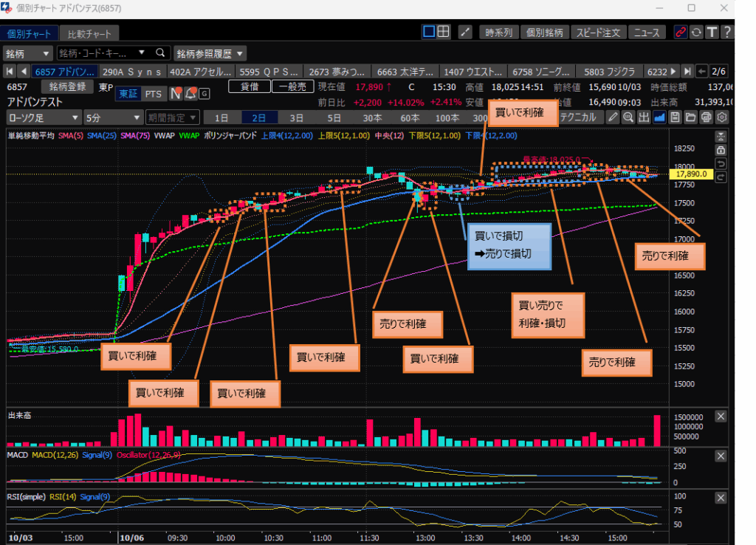The height and width of the screenshot is (545, 756).
Task: Toggle the single-pane layout view
Action: (x=429, y=32)
